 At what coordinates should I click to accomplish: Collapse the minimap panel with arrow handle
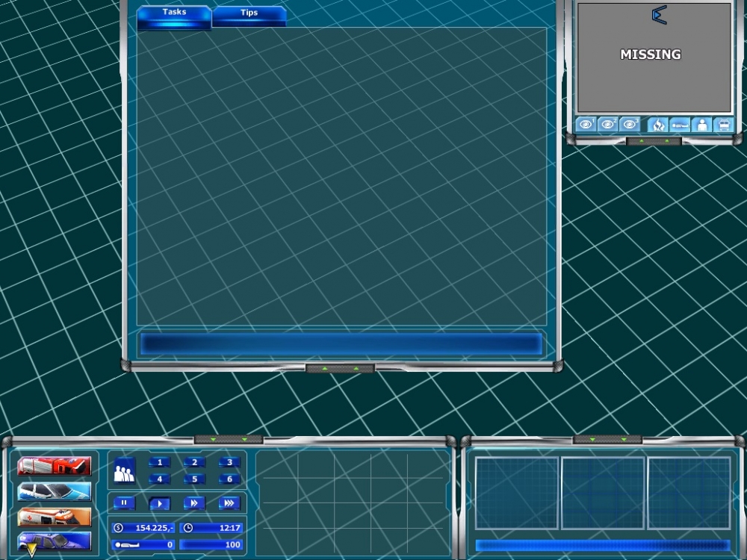653,140
